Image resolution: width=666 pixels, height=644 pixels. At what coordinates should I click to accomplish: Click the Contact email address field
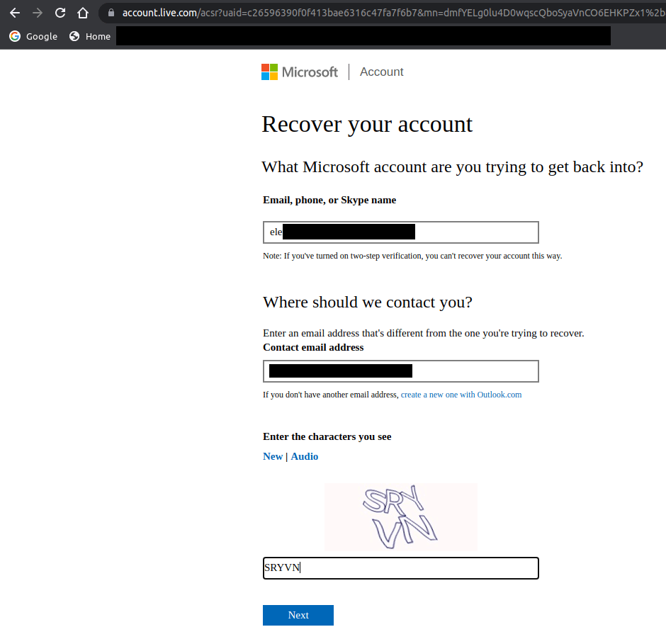[x=400, y=371]
